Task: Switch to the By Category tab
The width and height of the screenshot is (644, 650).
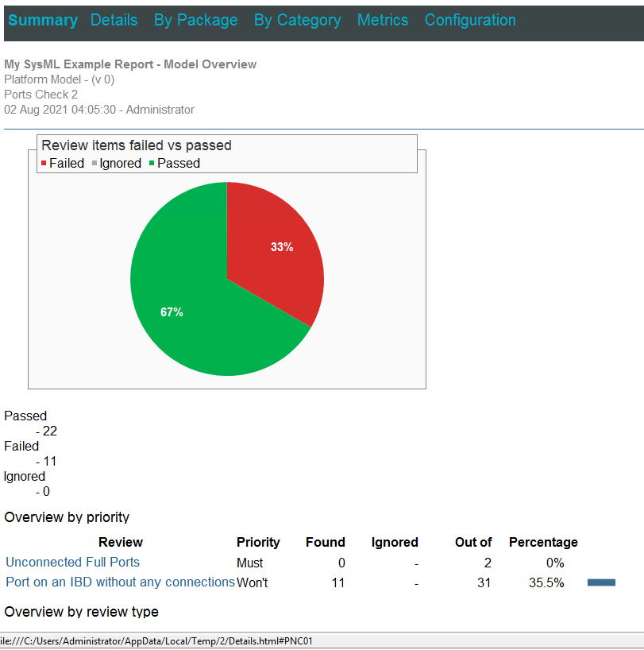Action: 297,20
